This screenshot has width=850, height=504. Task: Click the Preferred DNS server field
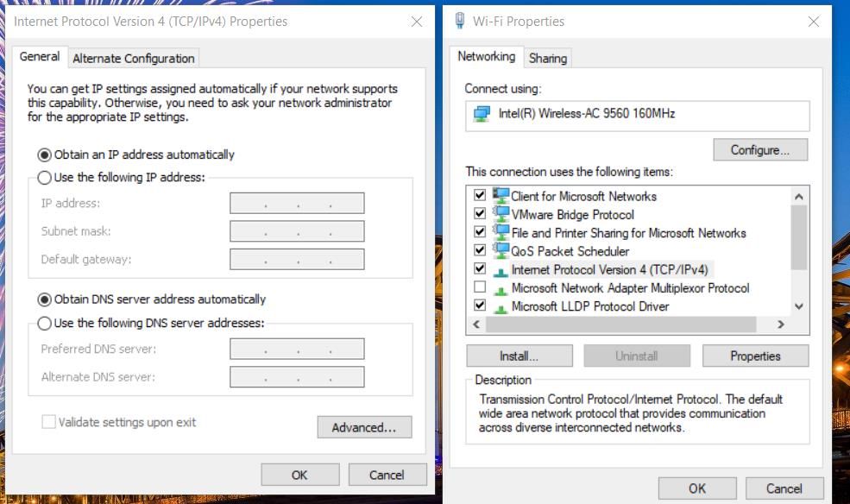point(297,349)
